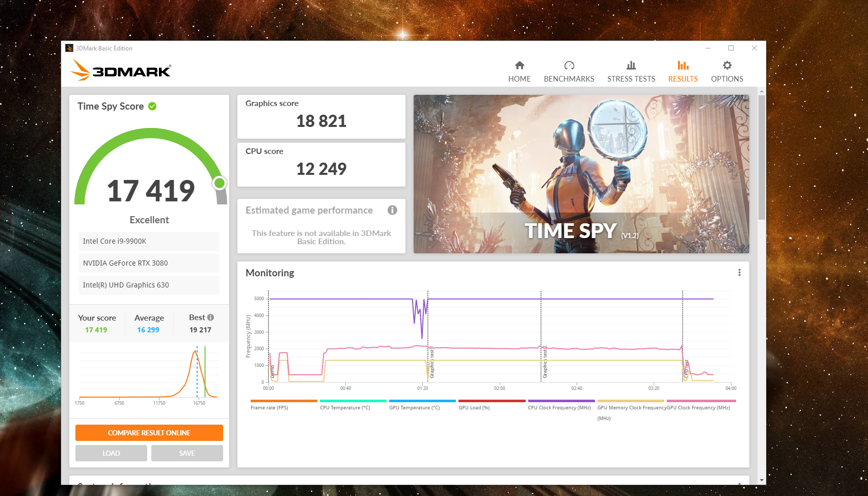Click Graphics test 2 marker on chart
This screenshot has height=496, width=868.
[x=545, y=361]
